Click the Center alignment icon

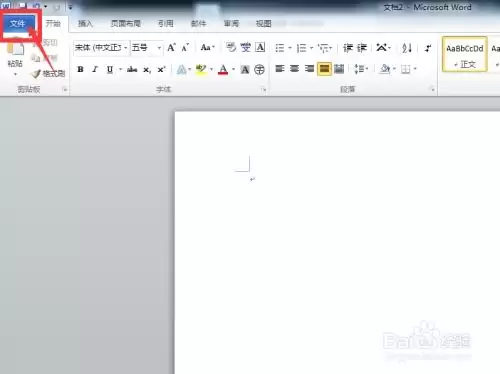click(294, 69)
